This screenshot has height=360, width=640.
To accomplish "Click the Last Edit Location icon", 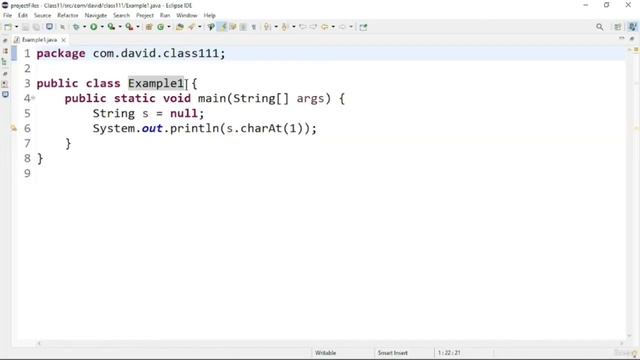I will 302,27.
